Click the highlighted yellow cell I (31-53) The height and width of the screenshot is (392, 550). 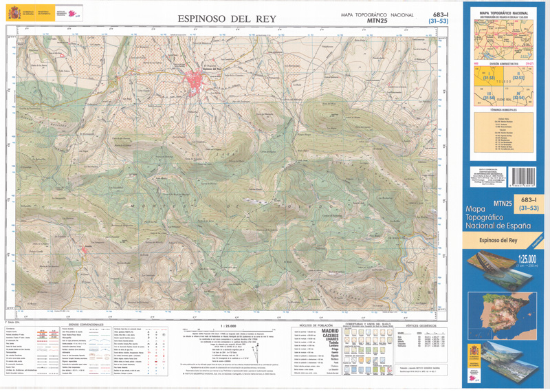tap(489, 76)
